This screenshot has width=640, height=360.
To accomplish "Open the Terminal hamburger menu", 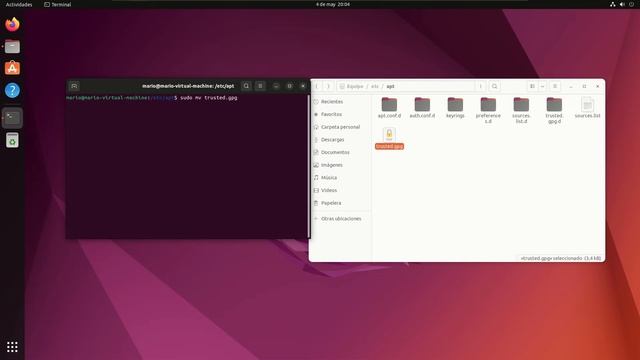I will 260,86.
